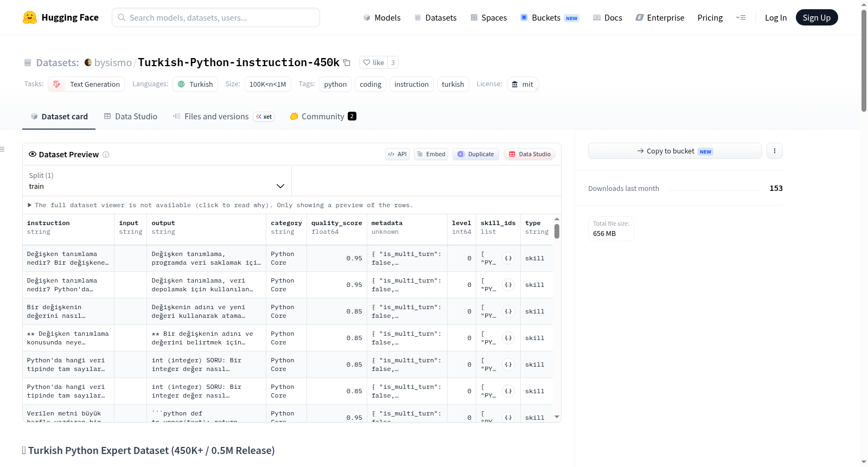Screen dimensions: 868x467
Task: Open the Datasets nav item
Action: (435, 17)
